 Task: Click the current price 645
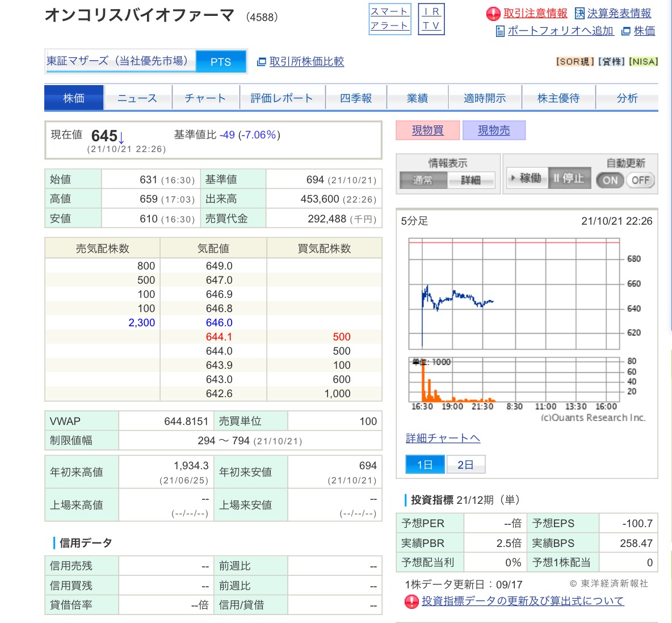tap(104, 136)
